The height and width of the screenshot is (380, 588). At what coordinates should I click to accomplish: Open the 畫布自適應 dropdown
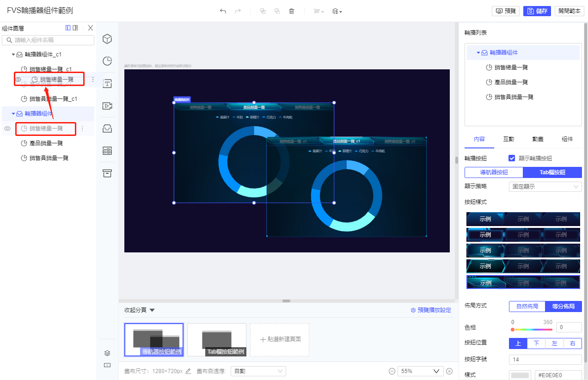pos(258,371)
